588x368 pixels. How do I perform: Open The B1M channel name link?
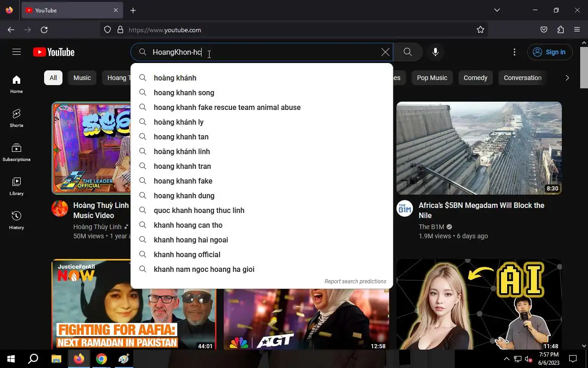pos(431,227)
